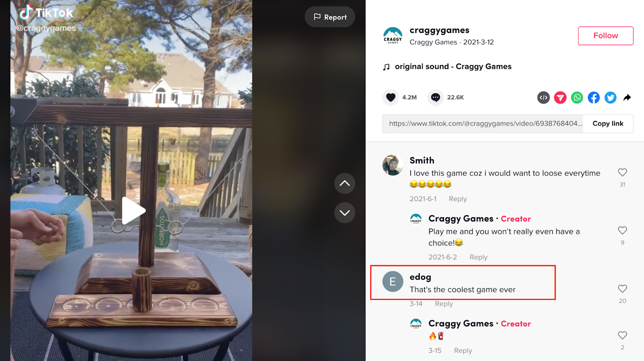The height and width of the screenshot is (361, 644).
Task: Go to next video with down chevron
Action: point(345,212)
